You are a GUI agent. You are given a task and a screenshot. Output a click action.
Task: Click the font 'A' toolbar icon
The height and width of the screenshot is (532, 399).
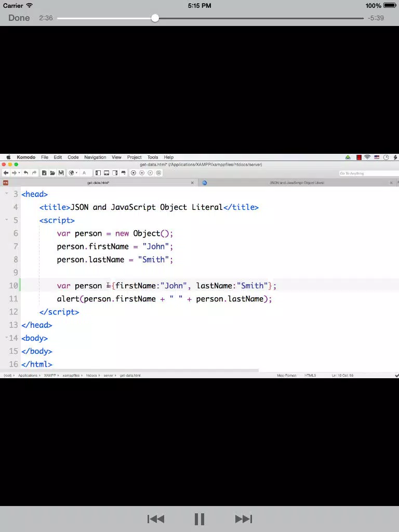[84, 172]
